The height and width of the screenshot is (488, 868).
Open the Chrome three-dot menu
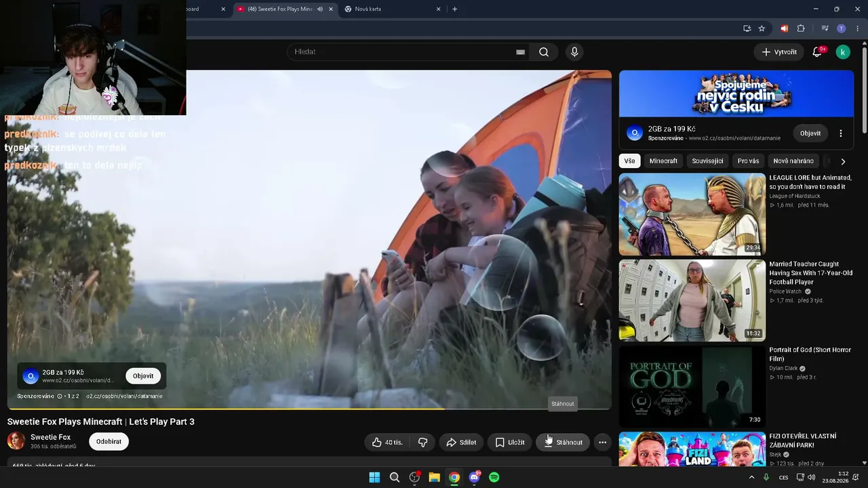pyautogui.click(x=858, y=28)
